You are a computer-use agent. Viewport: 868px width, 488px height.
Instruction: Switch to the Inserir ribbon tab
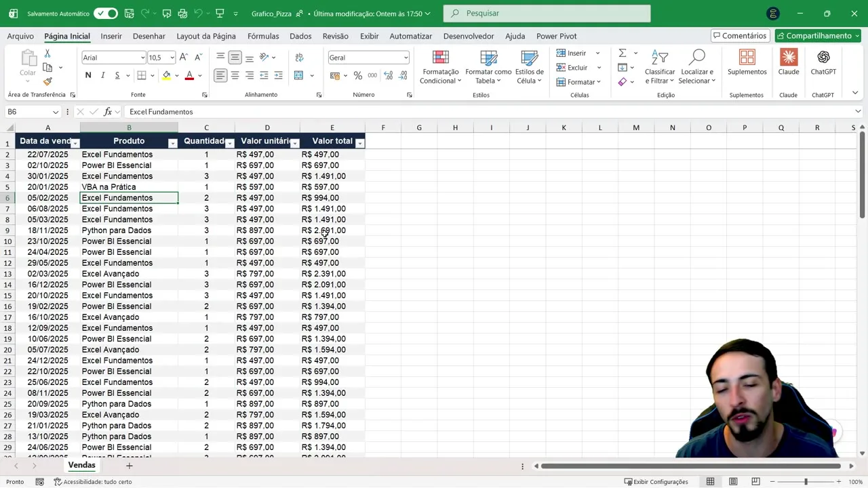[x=111, y=36]
